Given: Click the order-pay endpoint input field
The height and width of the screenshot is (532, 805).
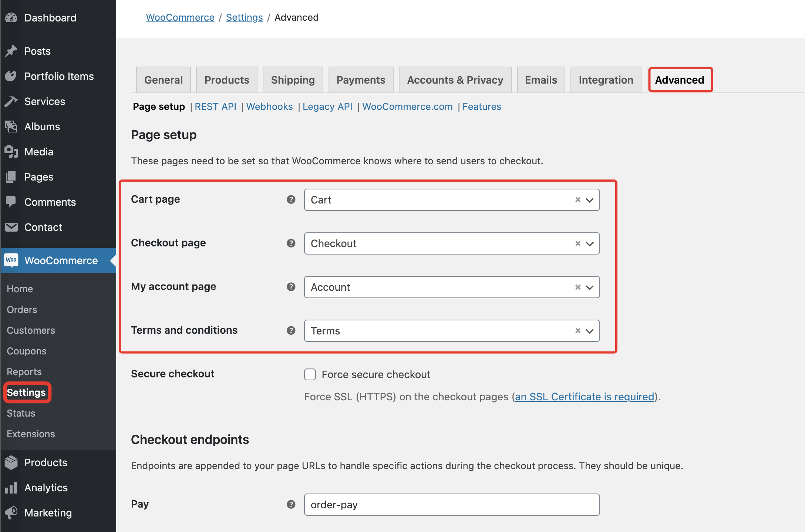Looking at the screenshot, I should 451,505.
